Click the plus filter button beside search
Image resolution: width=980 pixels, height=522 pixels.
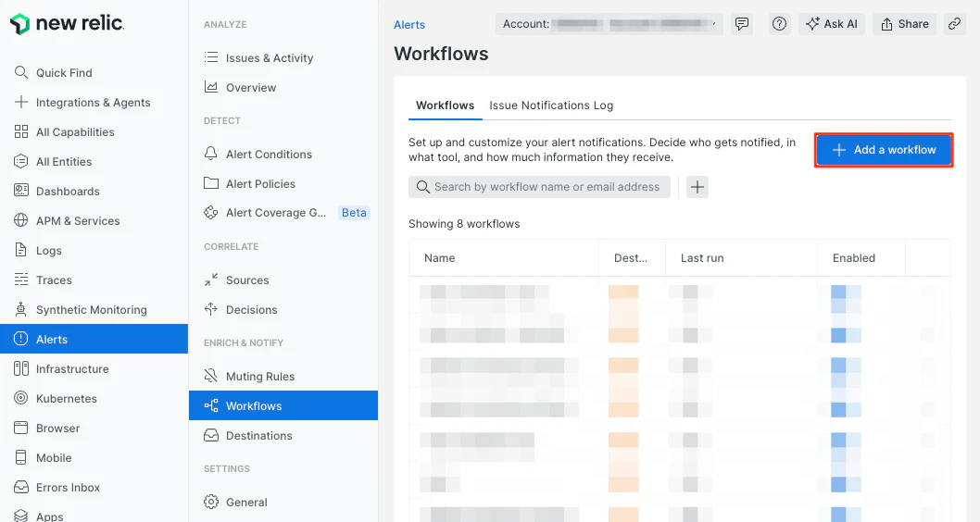point(697,187)
